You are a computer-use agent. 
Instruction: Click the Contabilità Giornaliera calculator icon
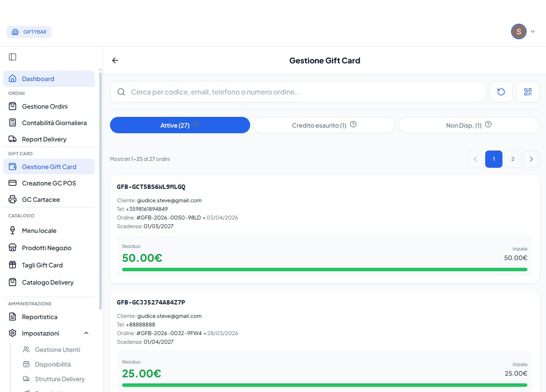click(13, 123)
